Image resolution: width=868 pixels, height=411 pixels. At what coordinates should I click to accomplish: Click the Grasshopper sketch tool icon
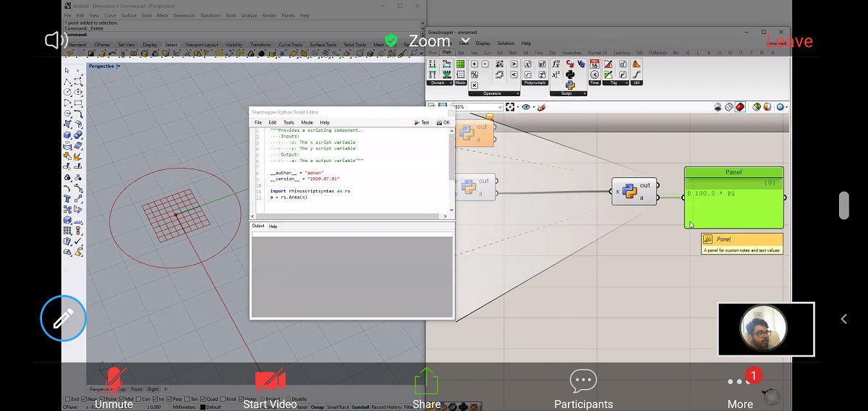click(541, 107)
